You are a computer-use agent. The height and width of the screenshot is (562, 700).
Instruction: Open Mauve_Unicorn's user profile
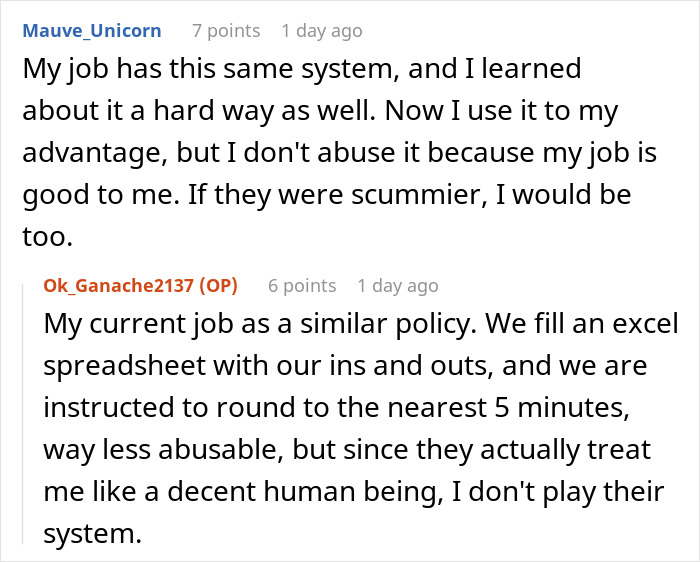[x=90, y=30]
